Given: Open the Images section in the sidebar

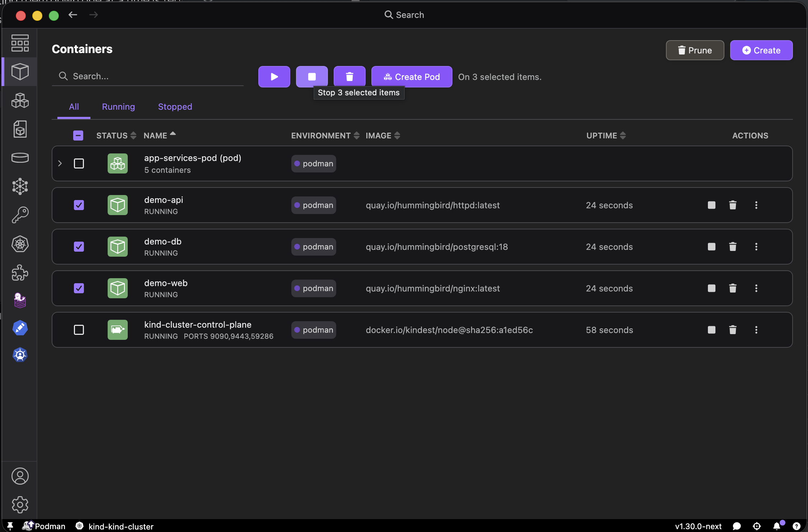Looking at the screenshot, I should [20, 129].
